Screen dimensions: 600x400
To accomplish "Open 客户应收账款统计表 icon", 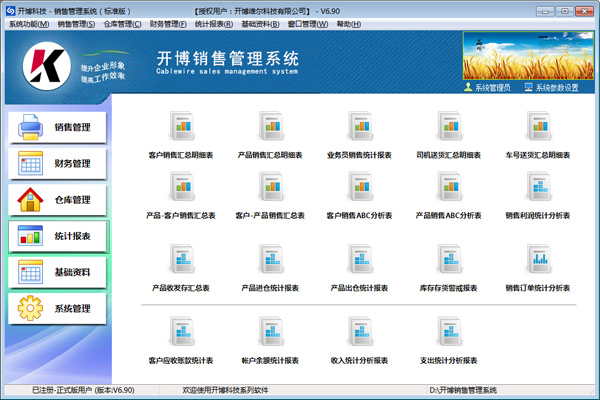I will pyautogui.click(x=182, y=331).
